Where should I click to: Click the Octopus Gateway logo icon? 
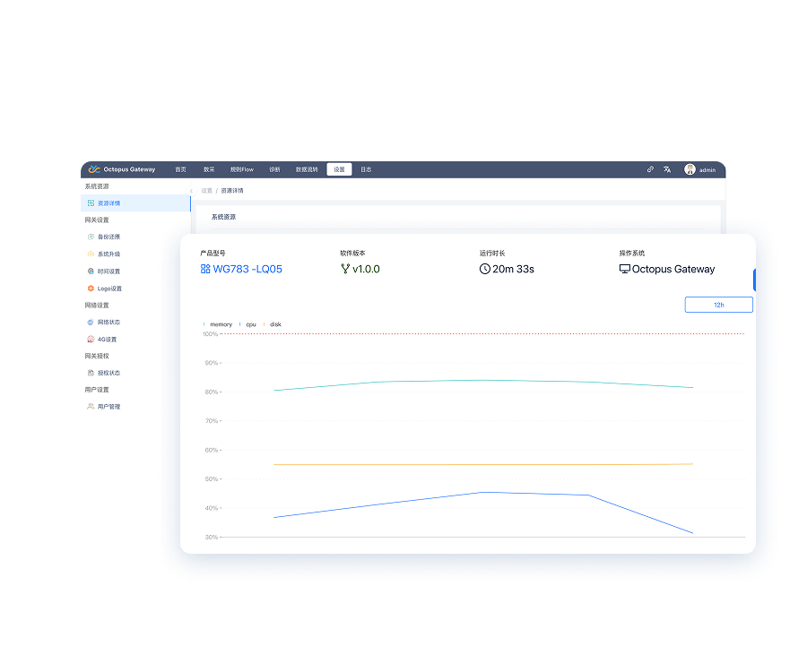click(93, 169)
